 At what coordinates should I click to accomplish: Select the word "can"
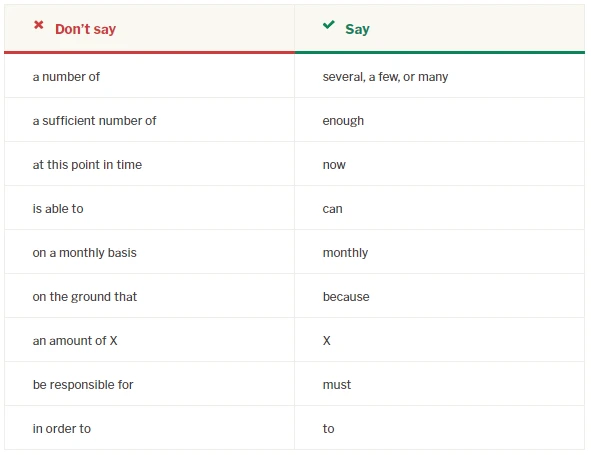[332, 209]
